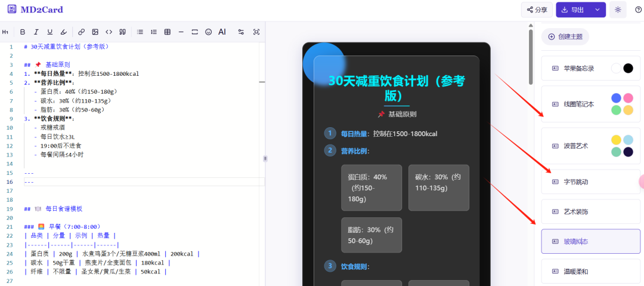Insert a hyperlink

click(x=82, y=32)
